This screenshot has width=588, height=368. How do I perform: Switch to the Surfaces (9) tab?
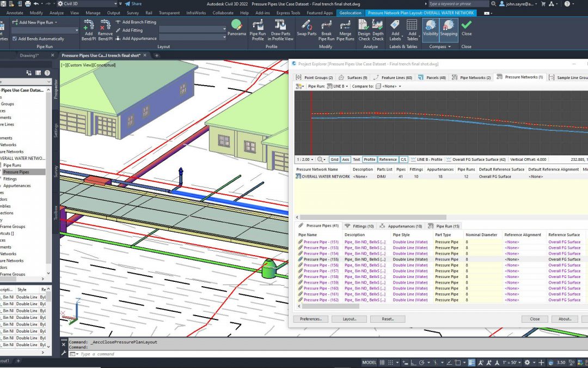point(353,78)
